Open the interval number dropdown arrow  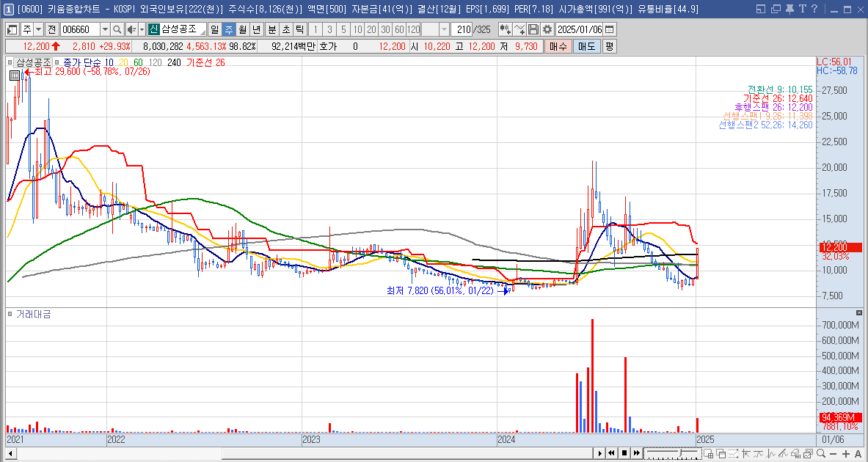(444, 29)
